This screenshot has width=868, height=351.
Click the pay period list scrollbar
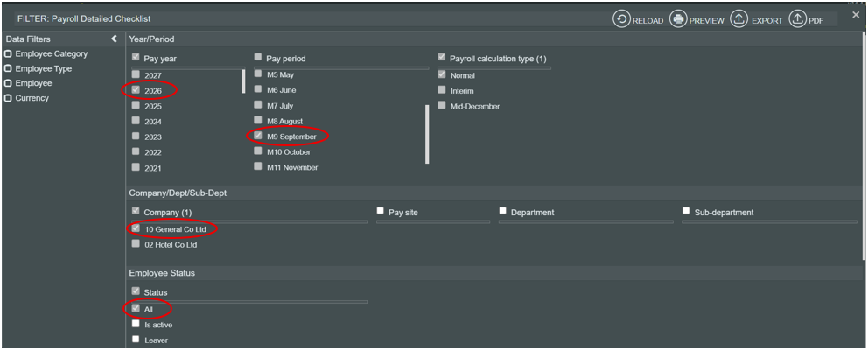(x=427, y=135)
